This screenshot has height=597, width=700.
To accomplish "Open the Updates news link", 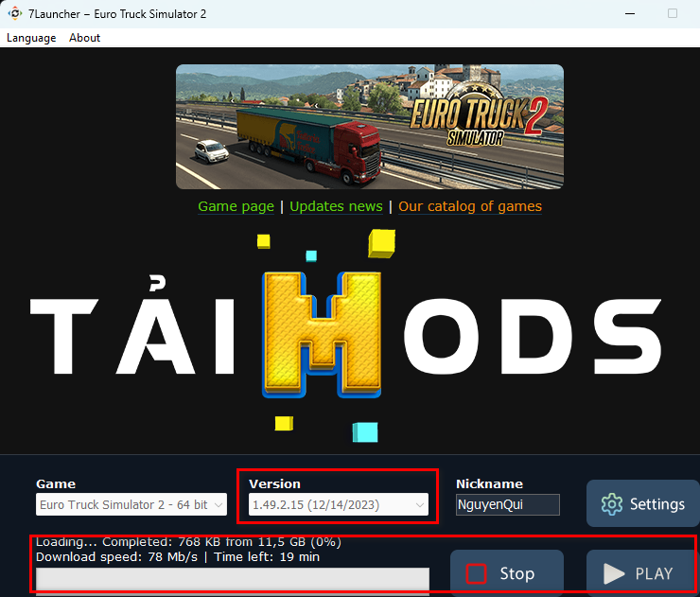I will point(336,206).
